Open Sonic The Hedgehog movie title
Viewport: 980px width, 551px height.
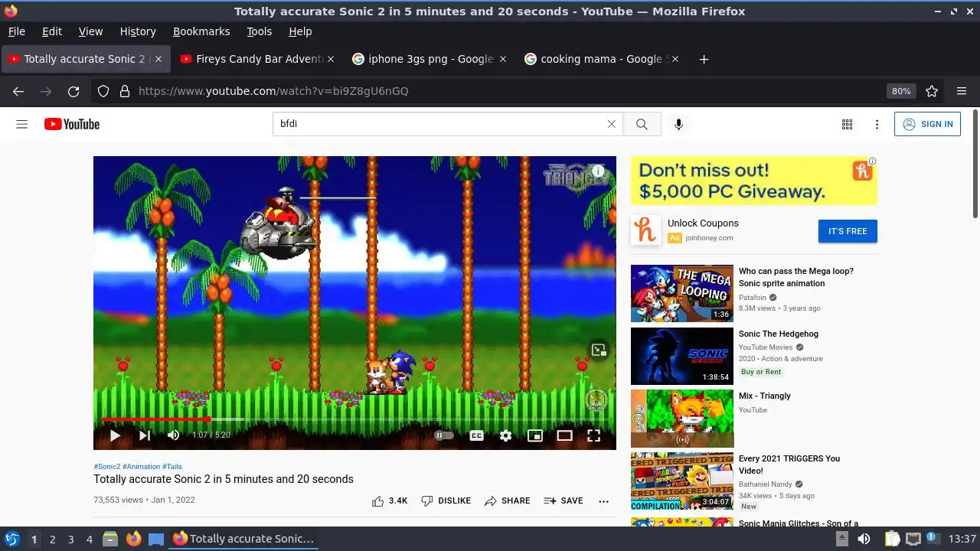(x=779, y=334)
